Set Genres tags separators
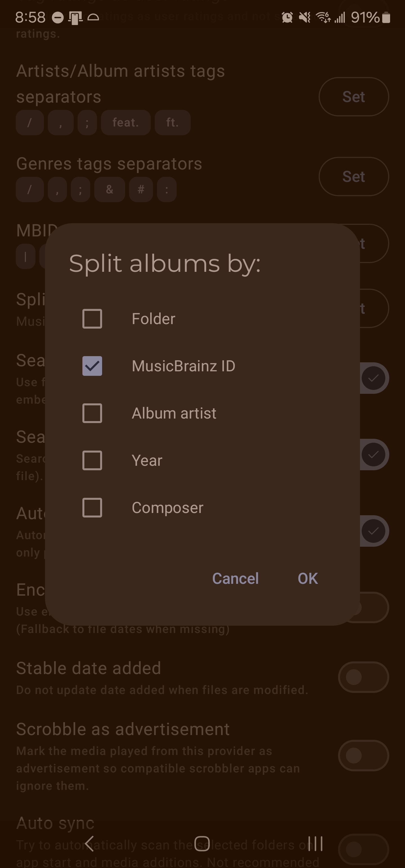Viewport: 405px width, 868px height. 354,177
